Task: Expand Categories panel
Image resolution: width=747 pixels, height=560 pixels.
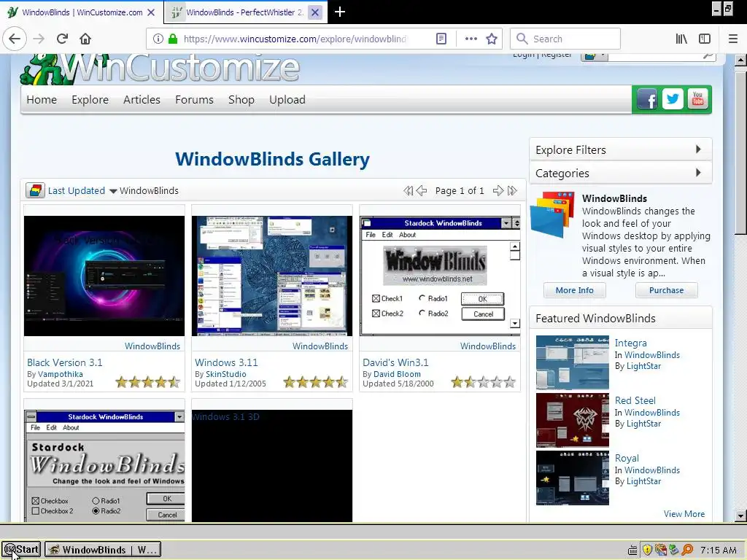Action: click(x=621, y=173)
